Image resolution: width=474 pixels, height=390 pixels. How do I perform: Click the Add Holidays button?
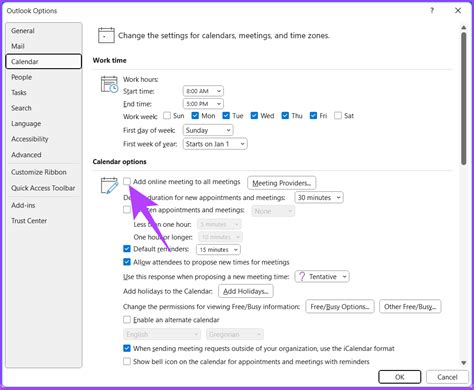click(246, 291)
